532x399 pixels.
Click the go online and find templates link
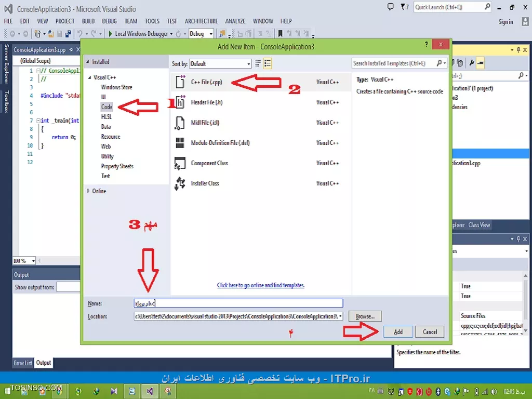pyautogui.click(x=261, y=285)
